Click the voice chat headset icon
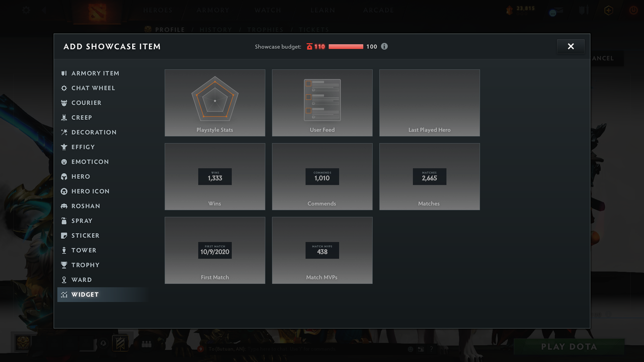Viewport: 644px width, 362px height. [103, 343]
